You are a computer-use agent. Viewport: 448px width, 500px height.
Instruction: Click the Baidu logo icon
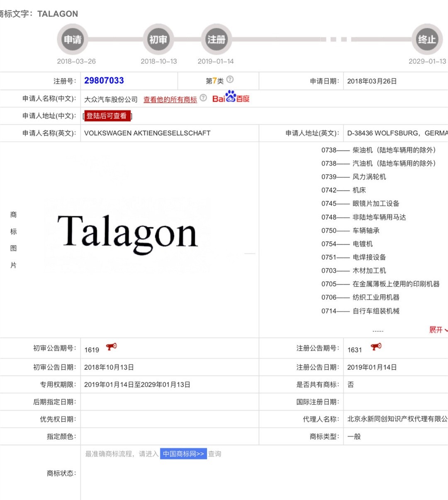[x=231, y=97]
